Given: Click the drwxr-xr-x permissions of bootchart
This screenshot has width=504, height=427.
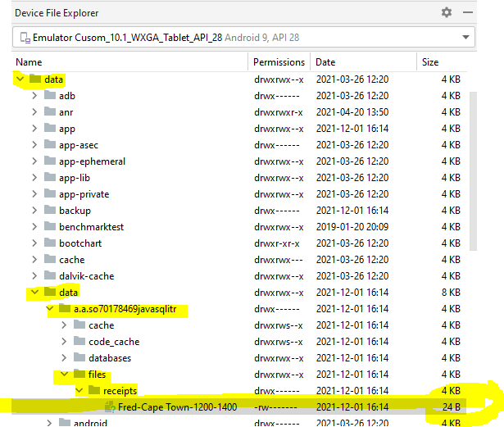Looking at the screenshot, I should click(277, 243).
